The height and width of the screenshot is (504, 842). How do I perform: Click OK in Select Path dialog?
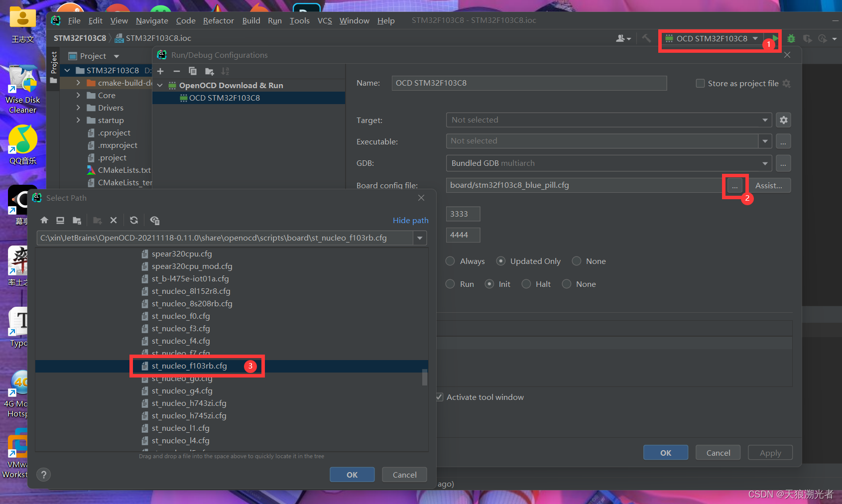click(x=352, y=475)
